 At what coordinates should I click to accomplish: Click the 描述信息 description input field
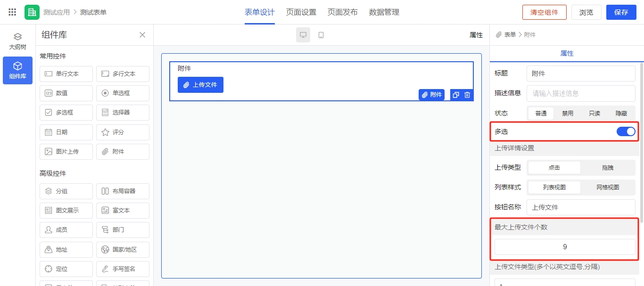click(x=581, y=93)
